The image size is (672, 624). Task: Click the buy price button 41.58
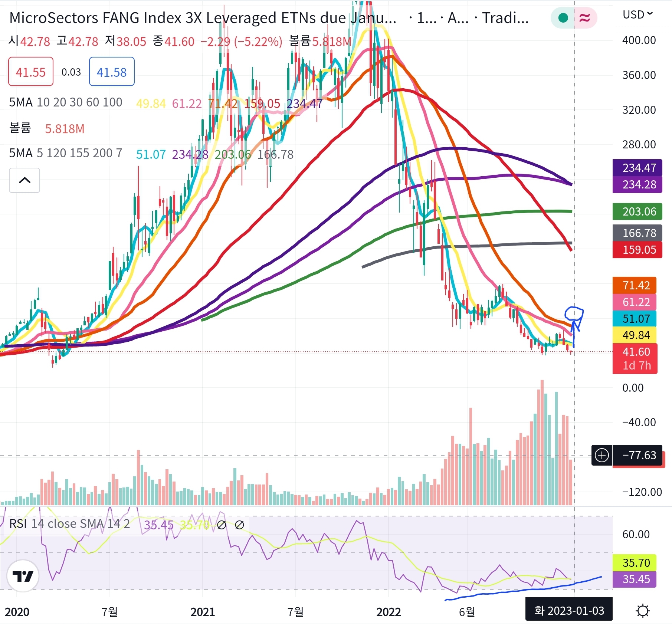point(112,72)
